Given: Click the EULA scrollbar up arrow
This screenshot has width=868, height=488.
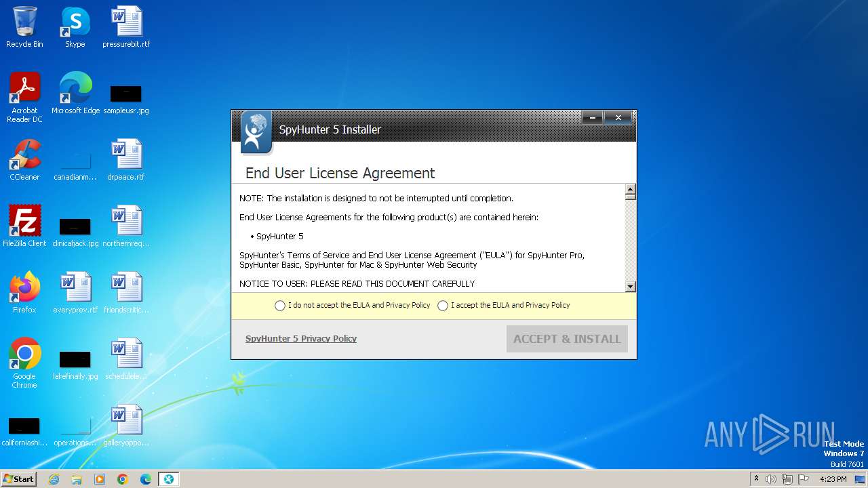Looking at the screenshot, I should pos(630,189).
